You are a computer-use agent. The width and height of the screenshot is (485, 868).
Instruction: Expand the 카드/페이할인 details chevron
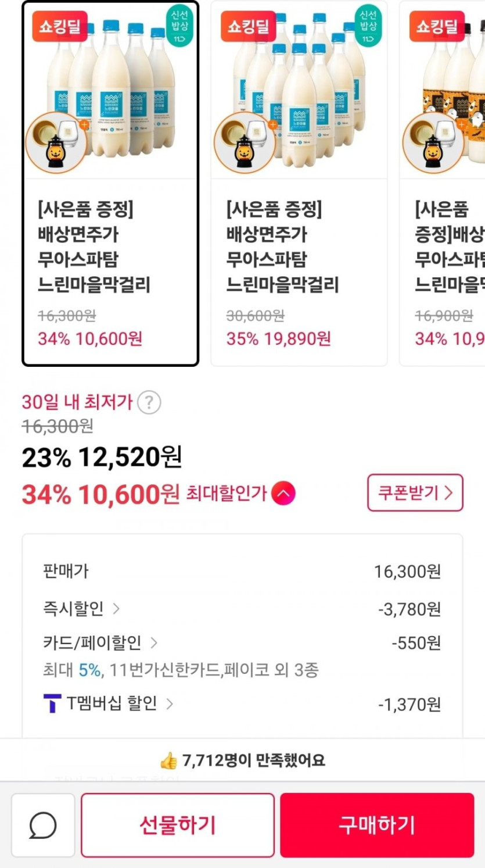point(154,642)
